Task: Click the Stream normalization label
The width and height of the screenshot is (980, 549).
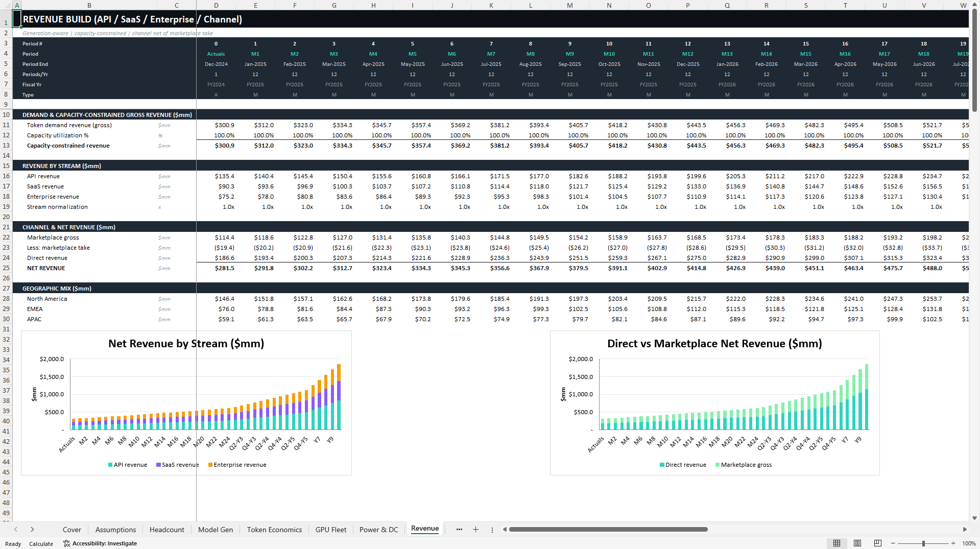Action: pyautogui.click(x=57, y=207)
